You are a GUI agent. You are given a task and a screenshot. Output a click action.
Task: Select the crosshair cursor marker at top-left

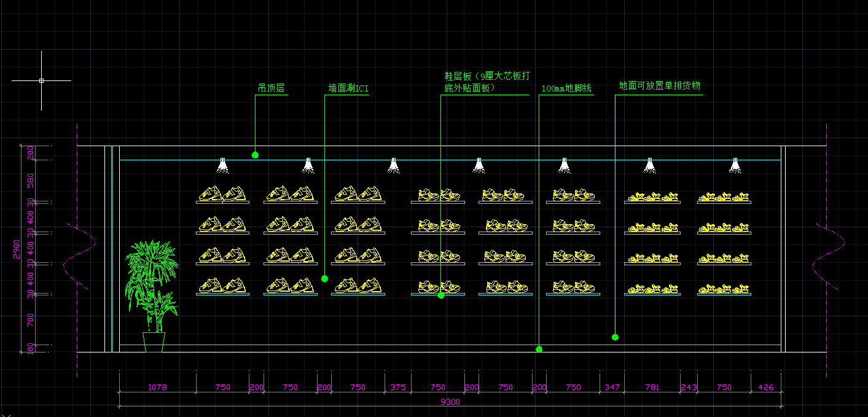[41, 80]
